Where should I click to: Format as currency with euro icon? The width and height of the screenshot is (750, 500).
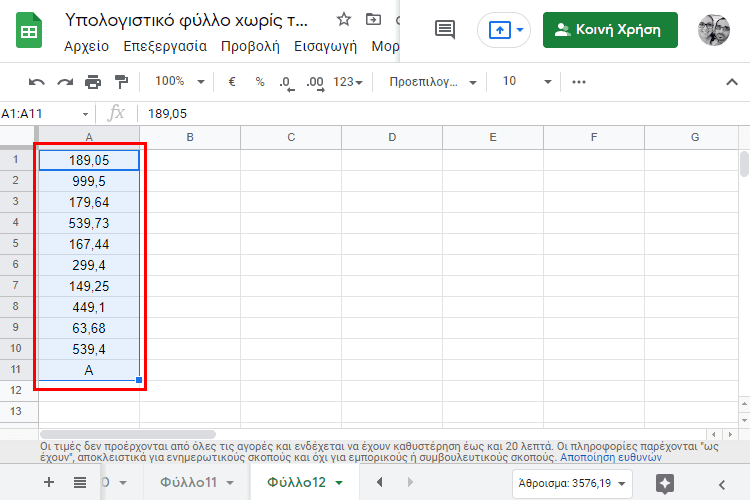point(232,82)
